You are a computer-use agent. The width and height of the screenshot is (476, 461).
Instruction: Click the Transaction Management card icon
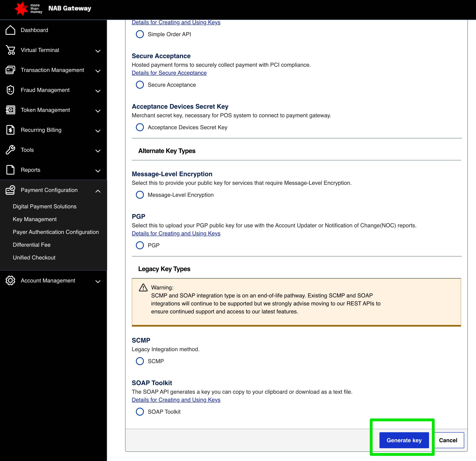click(x=10, y=70)
